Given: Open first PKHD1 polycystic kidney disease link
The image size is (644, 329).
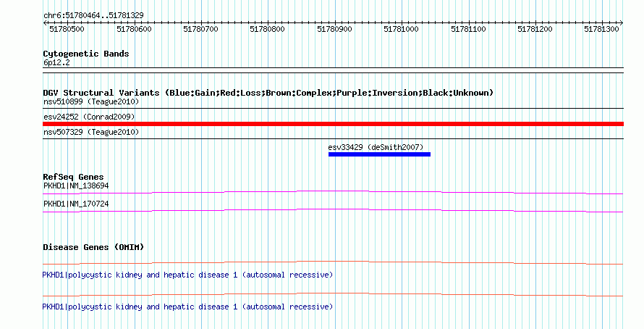Looking at the screenshot, I should click(x=187, y=275).
